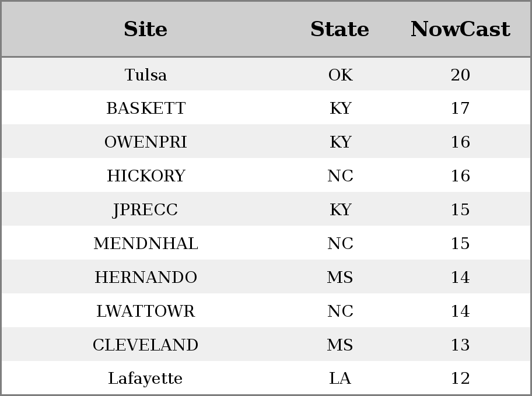This screenshot has width=532, height=396.
Task: Click the OK state cell
Action: click(340, 75)
